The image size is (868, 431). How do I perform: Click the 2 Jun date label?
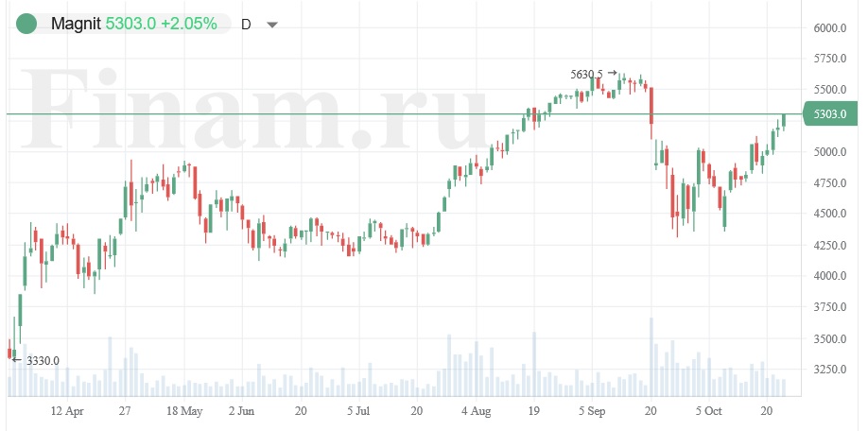click(x=242, y=411)
